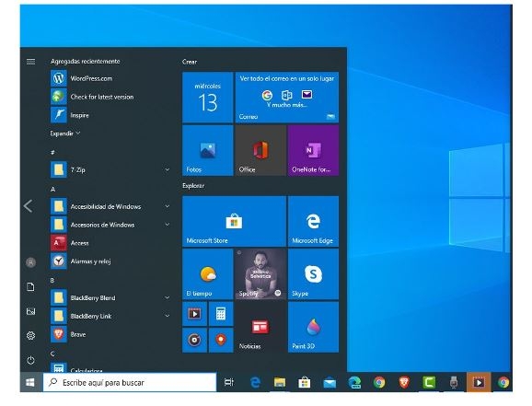Open the Microsoft Store tile
The image size is (532, 406).
(x=234, y=221)
